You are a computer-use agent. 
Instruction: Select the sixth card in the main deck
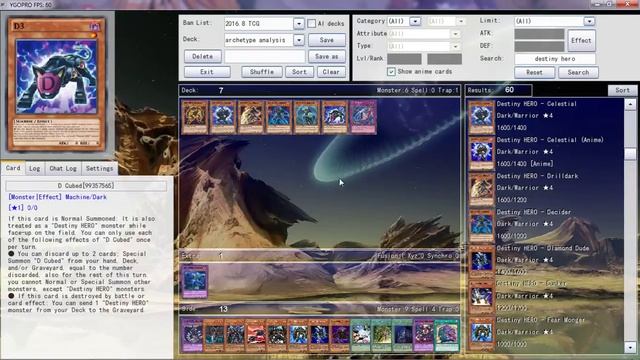335,117
